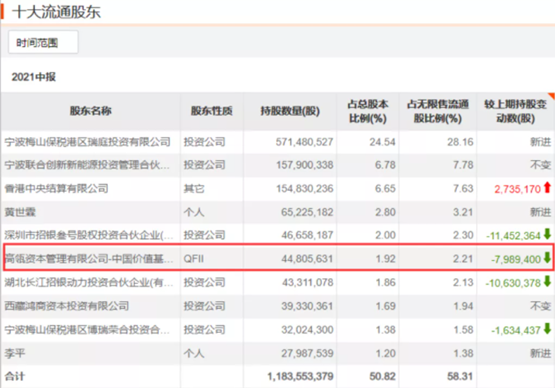Select the total holding 1,183,553,379
Screen dimensions: 555x388
(x=300, y=376)
